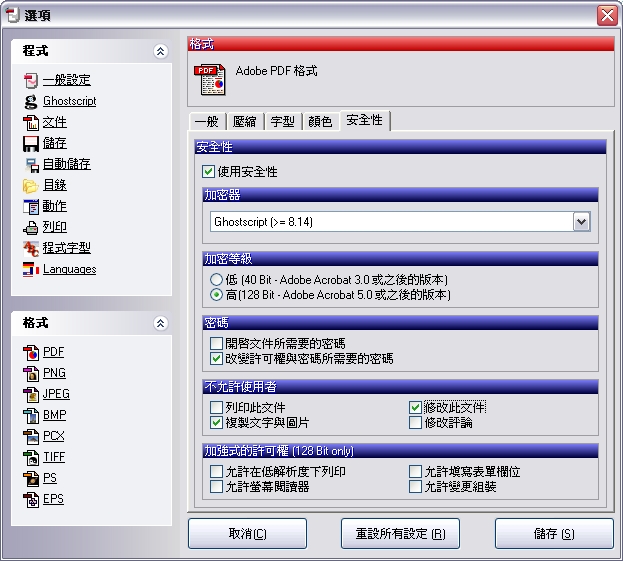Click the Ghostscript icon
Image resolution: width=623 pixels, height=561 pixels.
[31, 101]
